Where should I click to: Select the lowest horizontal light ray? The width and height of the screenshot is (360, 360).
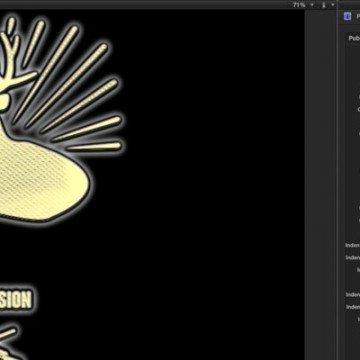[x=95, y=146]
